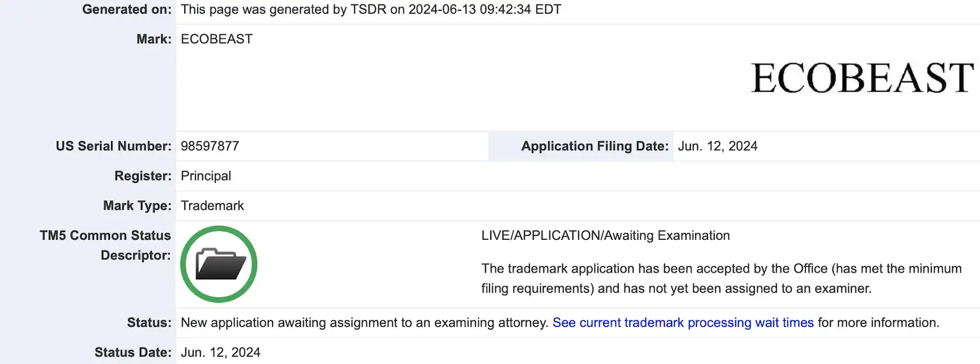Image resolution: width=980 pixels, height=364 pixels.
Task: Click the LIVE/APPLICATION/Awaiting Examination text
Action: coord(606,235)
